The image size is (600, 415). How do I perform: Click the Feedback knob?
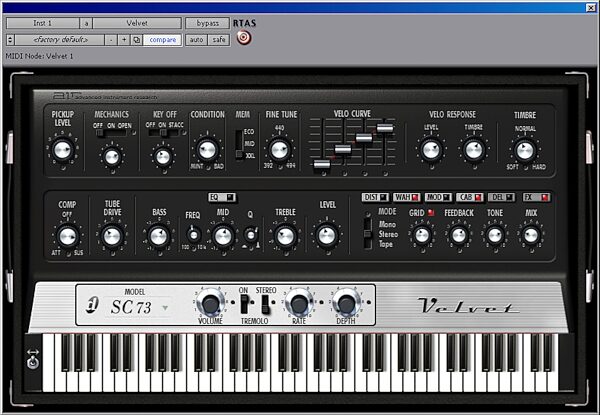pyautogui.click(x=458, y=235)
